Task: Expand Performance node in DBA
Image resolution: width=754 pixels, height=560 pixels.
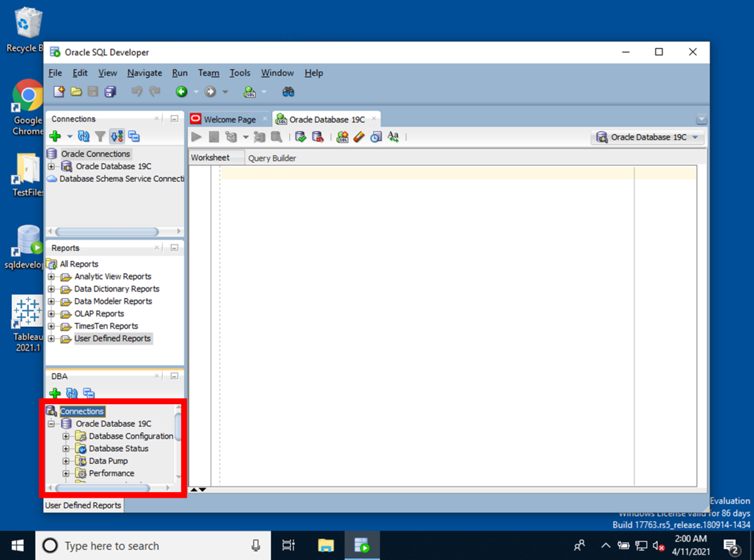Action: click(x=66, y=473)
